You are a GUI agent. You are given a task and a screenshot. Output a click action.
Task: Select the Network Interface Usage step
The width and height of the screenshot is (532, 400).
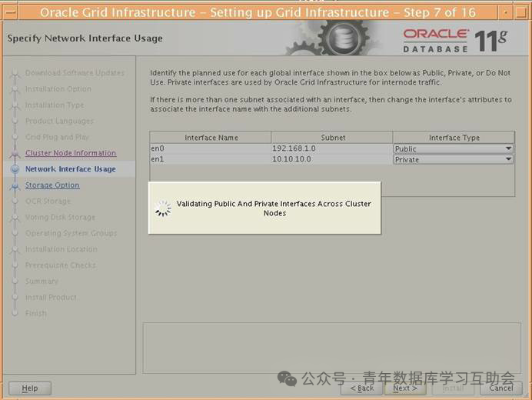(x=71, y=169)
